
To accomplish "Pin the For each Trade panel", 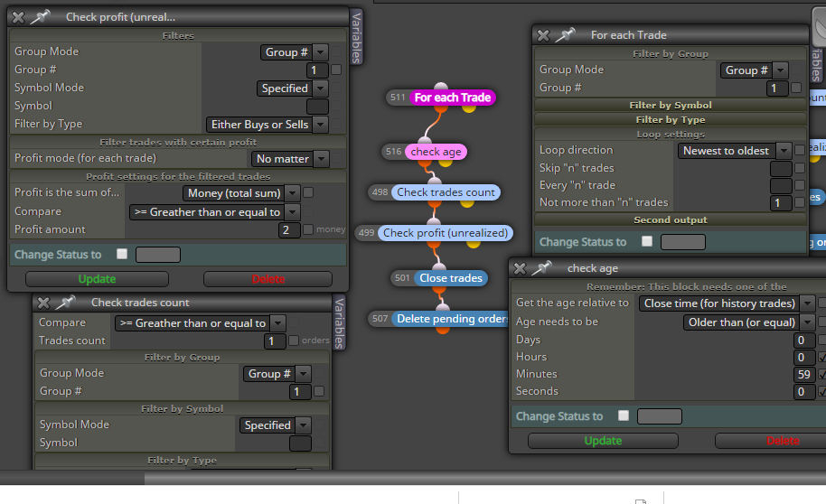I will [565, 35].
